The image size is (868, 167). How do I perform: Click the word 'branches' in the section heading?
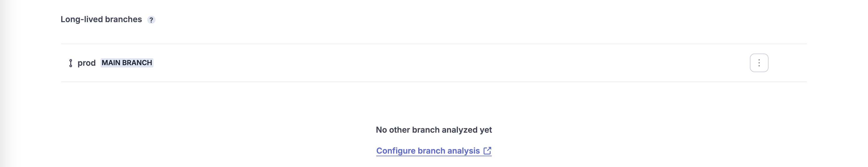tap(123, 19)
